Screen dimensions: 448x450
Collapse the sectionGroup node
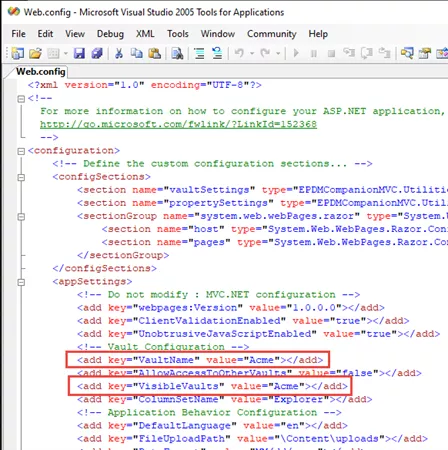(x=21, y=217)
